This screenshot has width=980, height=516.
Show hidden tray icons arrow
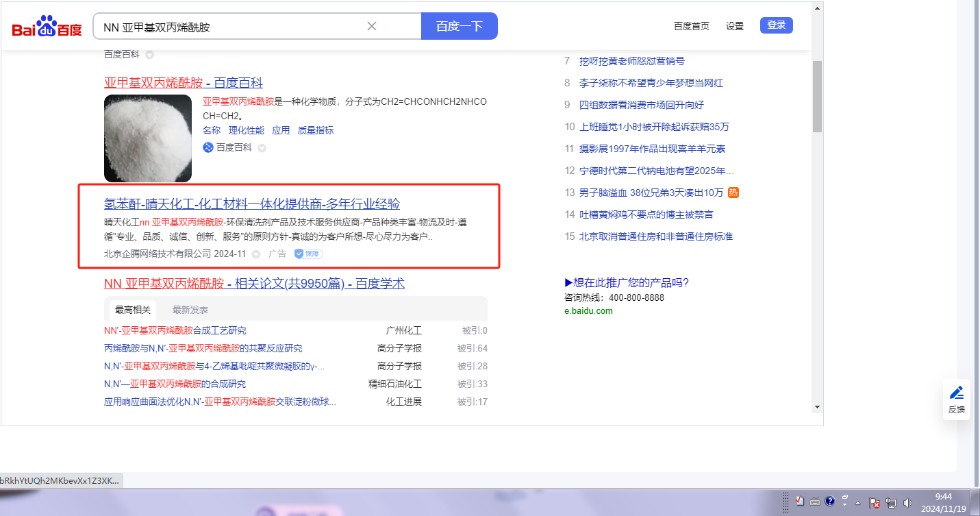[857, 502]
